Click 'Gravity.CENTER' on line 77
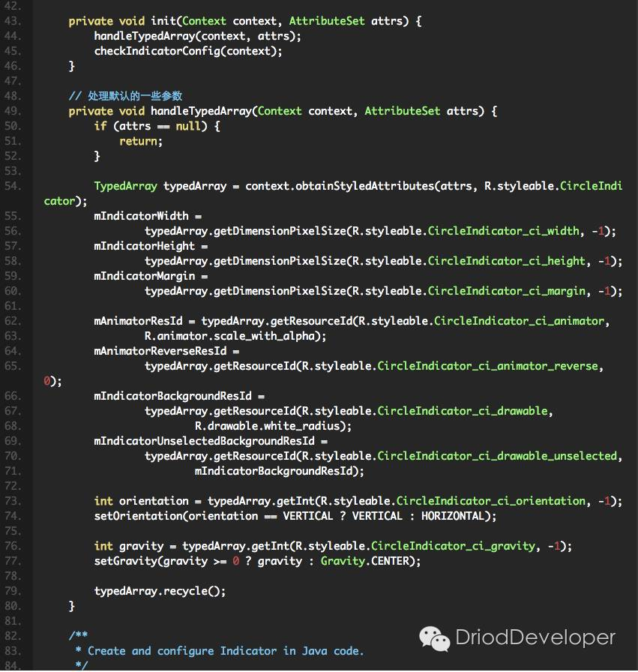 364,561
